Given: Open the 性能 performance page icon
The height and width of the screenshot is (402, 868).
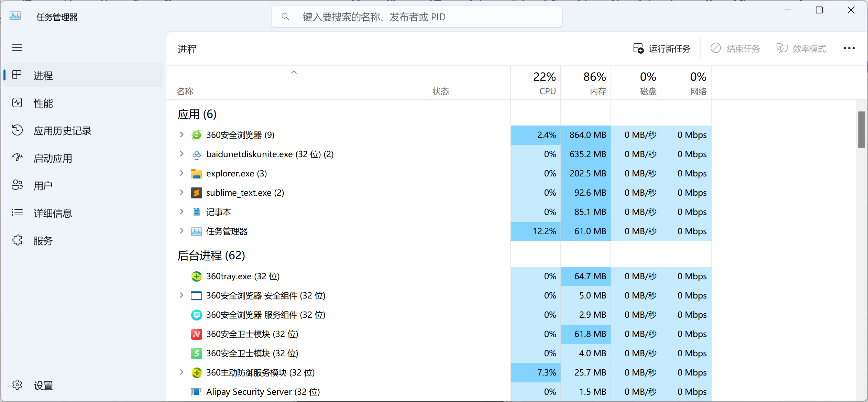Looking at the screenshot, I should [17, 103].
